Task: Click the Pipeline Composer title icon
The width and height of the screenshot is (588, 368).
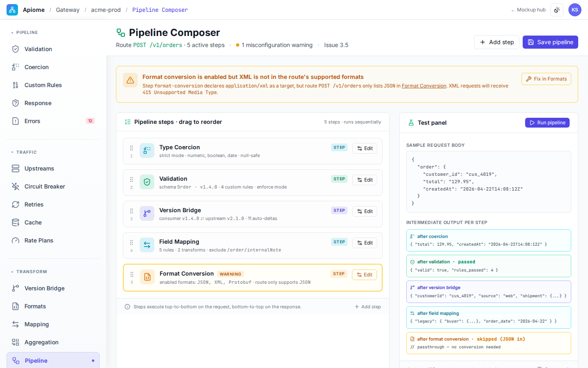Action: pyautogui.click(x=121, y=33)
